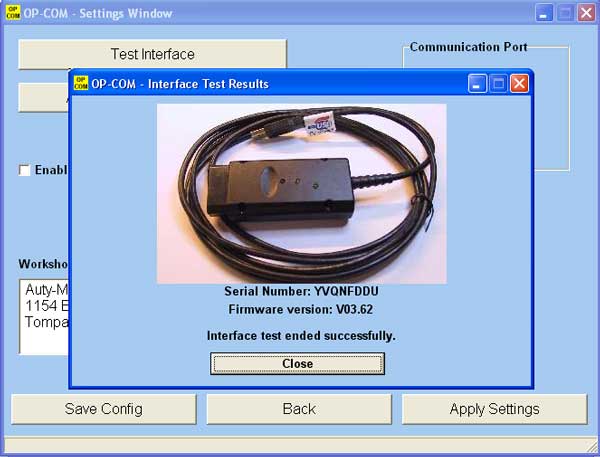
Task: Maximize the Settings Window
Action: click(x=565, y=13)
